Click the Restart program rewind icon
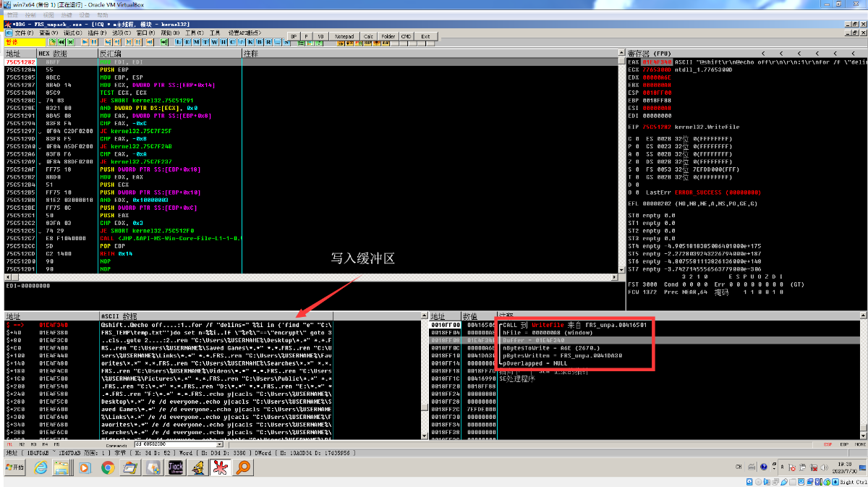Viewport: 868px width, 487px height. coord(61,42)
